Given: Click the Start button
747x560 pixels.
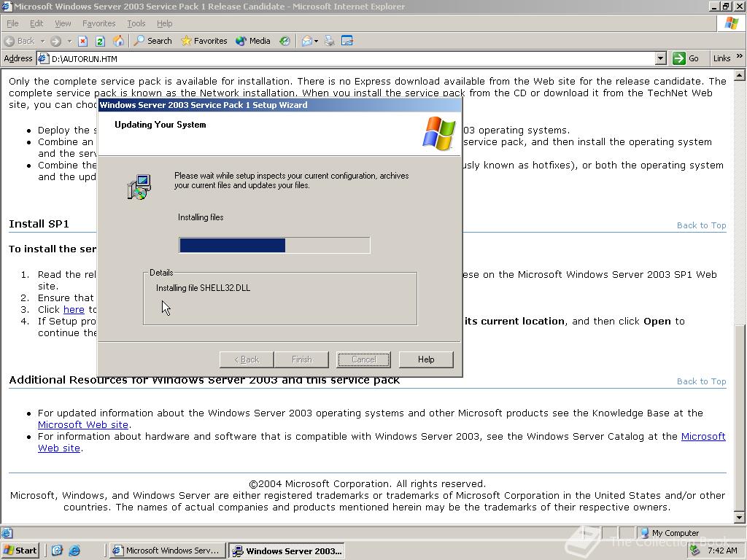Looking at the screenshot, I should (20, 551).
